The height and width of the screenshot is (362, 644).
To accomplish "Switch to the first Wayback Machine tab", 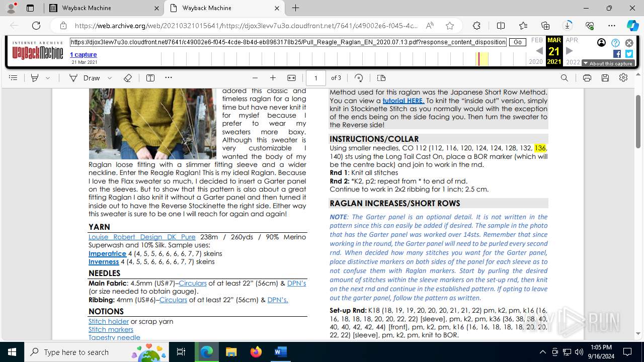I will (x=103, y=8).
